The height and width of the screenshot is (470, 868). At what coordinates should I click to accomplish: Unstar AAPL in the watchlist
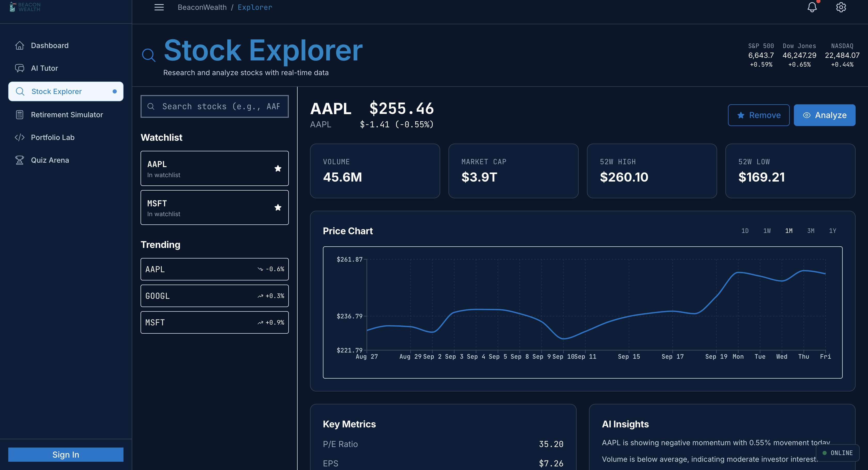click(278, 168)
